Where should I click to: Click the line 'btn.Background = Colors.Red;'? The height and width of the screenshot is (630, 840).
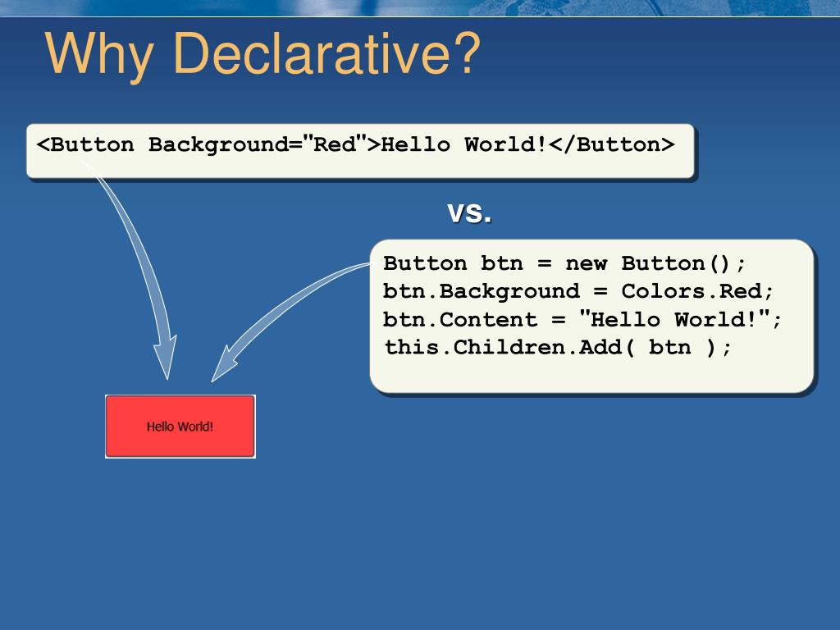pyautogui.click(x=578, y=291)
